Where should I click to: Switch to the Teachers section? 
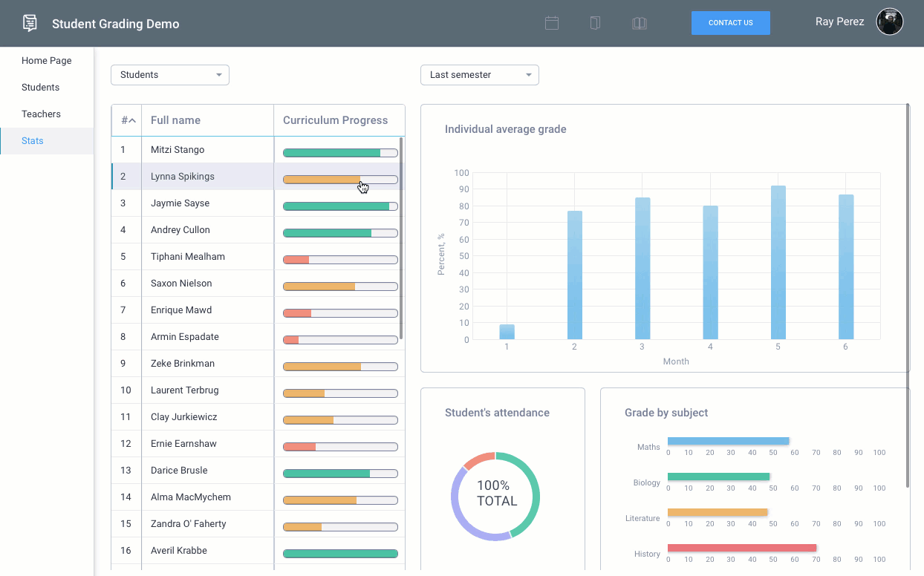[42, 114]
